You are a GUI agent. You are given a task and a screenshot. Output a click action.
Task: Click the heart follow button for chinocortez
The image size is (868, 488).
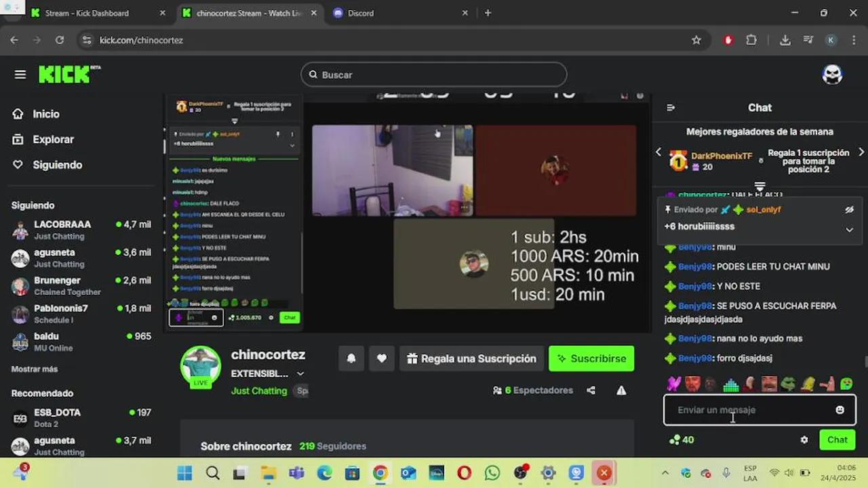382,359
